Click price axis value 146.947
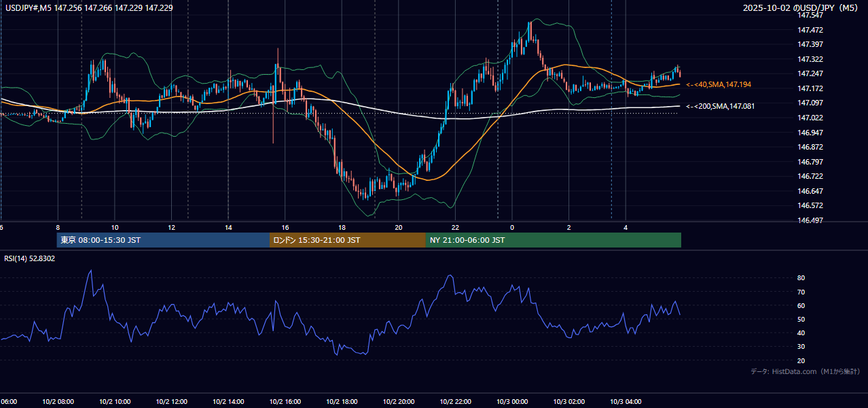Image resolution: width=868 pixels, height=408 pixels. (810, 133)
